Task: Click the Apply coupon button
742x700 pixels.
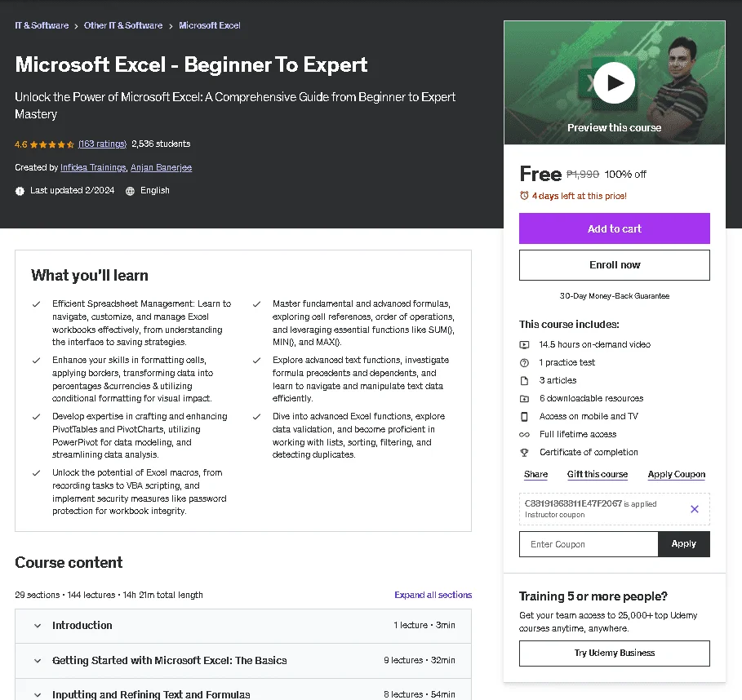Action: tap(684, 544)
